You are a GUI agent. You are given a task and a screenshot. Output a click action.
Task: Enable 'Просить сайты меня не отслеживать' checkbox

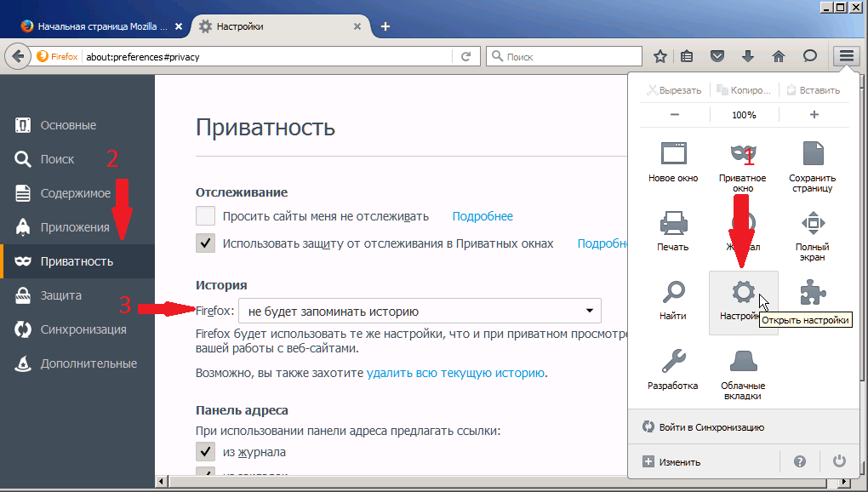click(x=205, y=216)
